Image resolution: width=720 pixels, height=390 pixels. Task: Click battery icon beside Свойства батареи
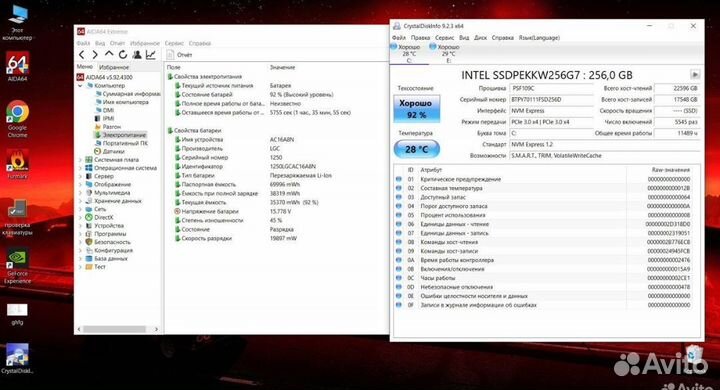[x=170, y=130]
